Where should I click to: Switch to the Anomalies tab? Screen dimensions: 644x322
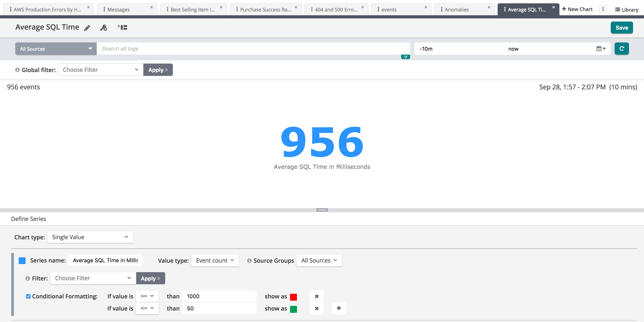[x=456, y=9]
